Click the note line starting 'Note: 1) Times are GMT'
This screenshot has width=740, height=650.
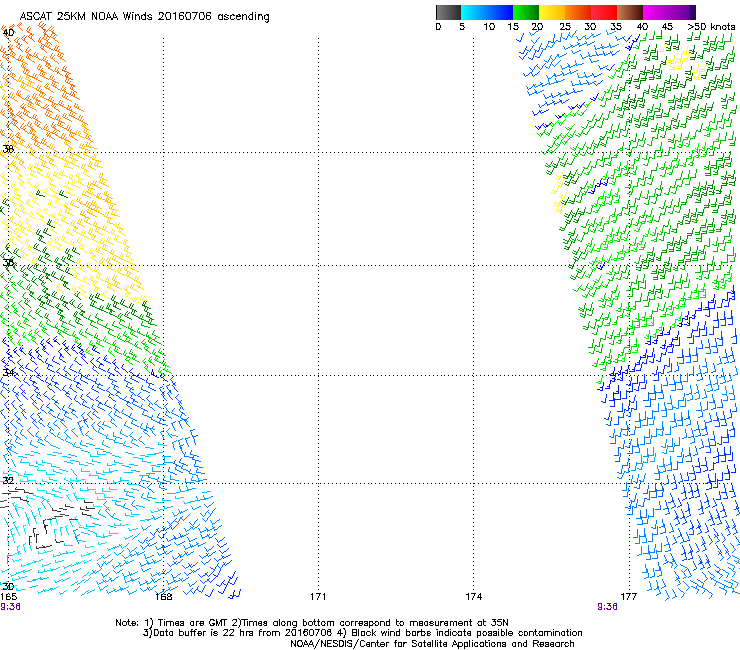click(311, 623)
